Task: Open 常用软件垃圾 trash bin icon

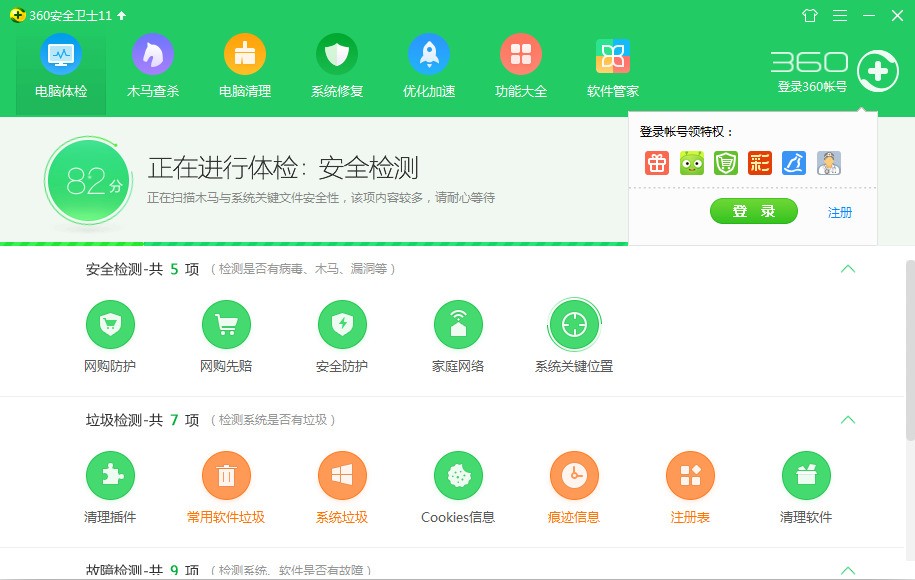Action: [227, 477]
